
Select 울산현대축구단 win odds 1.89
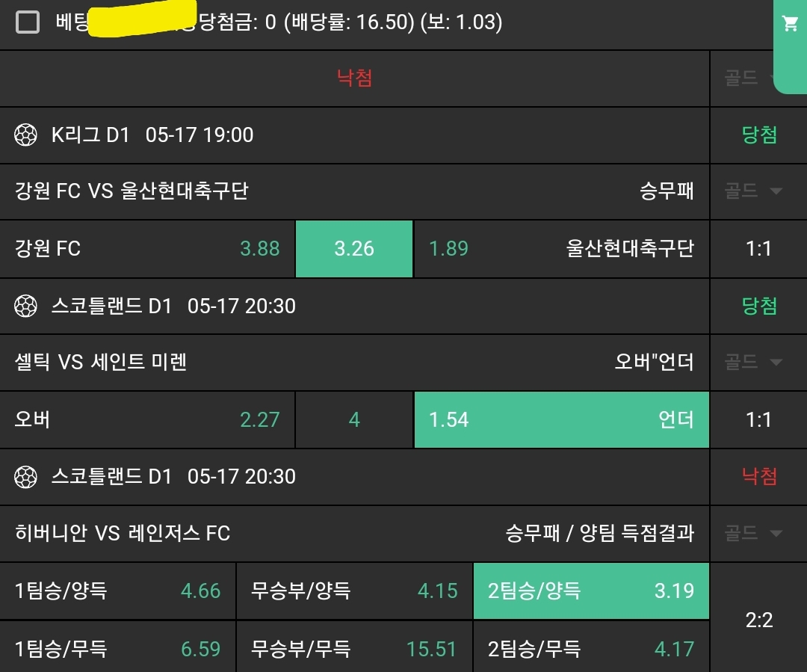(561, 249)
